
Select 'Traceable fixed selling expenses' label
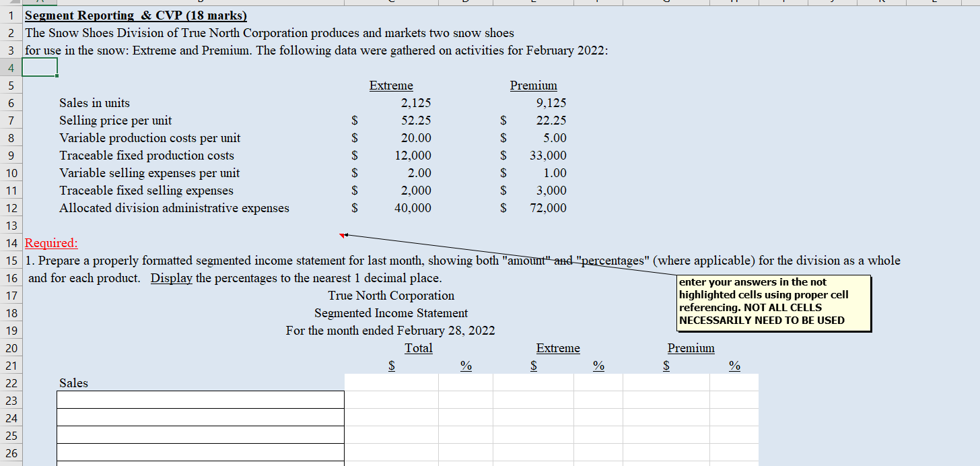[x=147, y=191]
